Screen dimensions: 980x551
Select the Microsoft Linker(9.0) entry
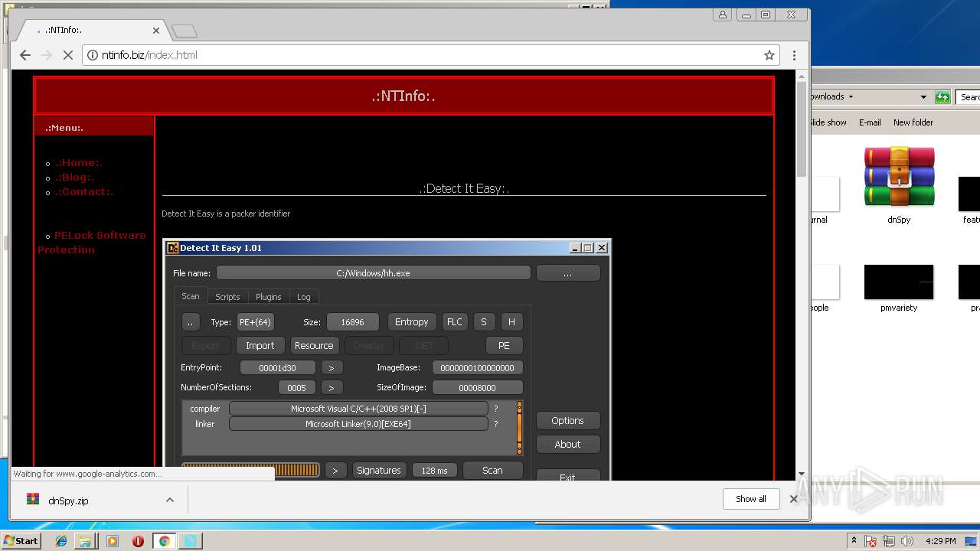pos(358,424)
